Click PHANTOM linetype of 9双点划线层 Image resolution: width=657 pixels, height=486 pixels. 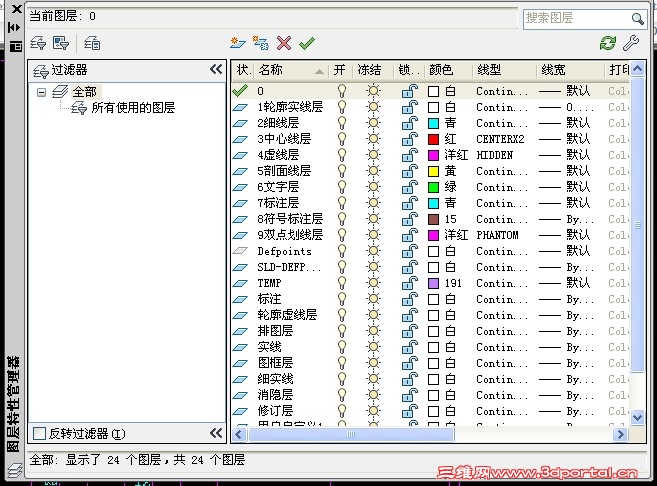tap(497, 235)
